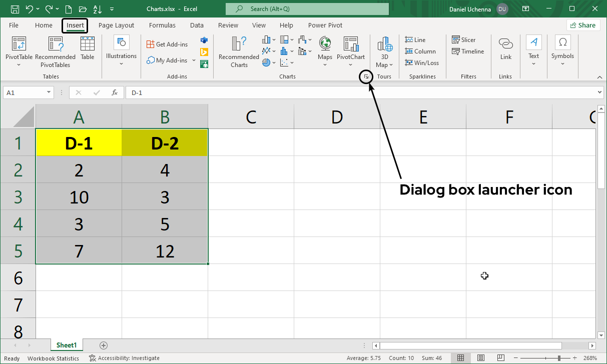The width and height of the screenshot is (607, 364).
Task: Insert a Slicer filter
Action: click(463, 40)
